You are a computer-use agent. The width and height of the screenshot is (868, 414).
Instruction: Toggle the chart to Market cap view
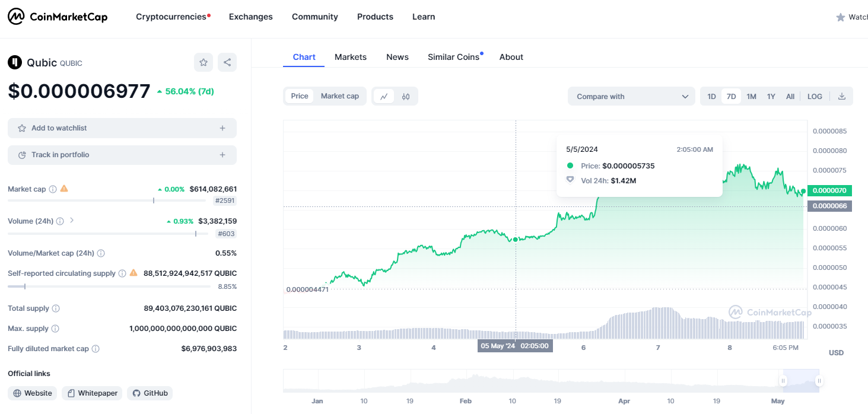click(x=339, y=96)
